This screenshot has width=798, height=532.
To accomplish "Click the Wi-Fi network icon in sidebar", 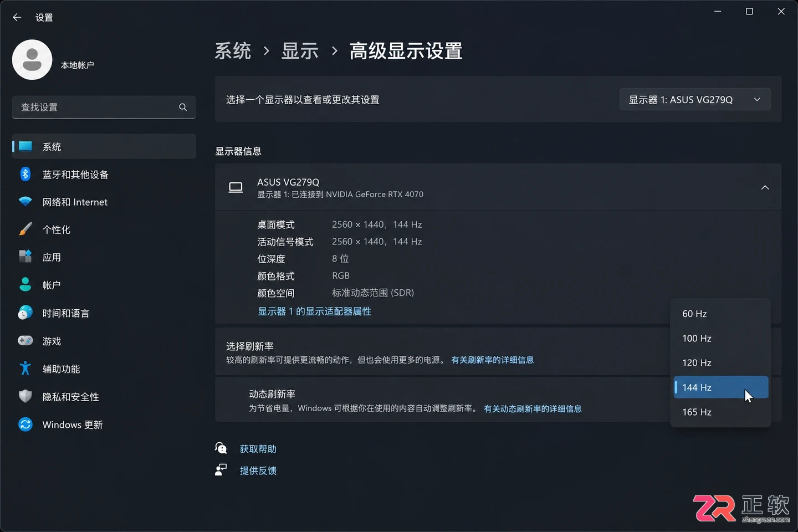I will pos(25,202).
